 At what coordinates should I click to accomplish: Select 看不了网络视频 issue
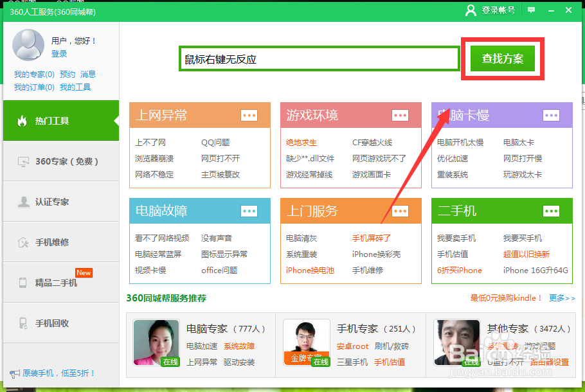[162, 238]
